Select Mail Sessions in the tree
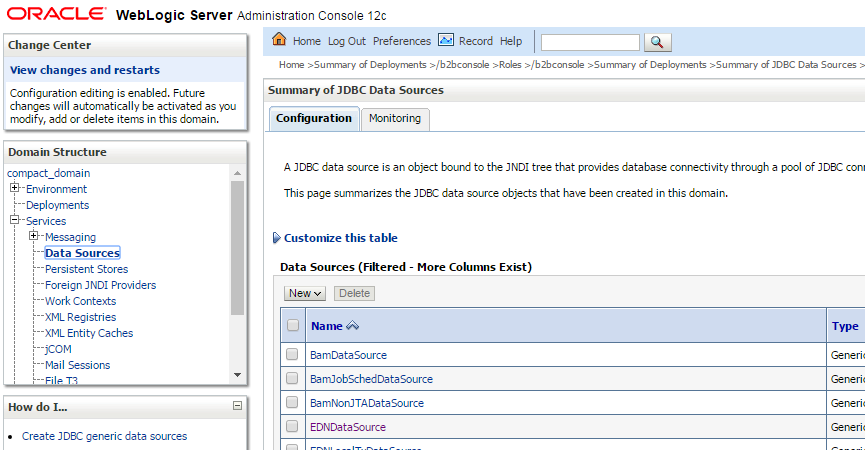This screenshot has width=865, height=450. tap(77, 365)
